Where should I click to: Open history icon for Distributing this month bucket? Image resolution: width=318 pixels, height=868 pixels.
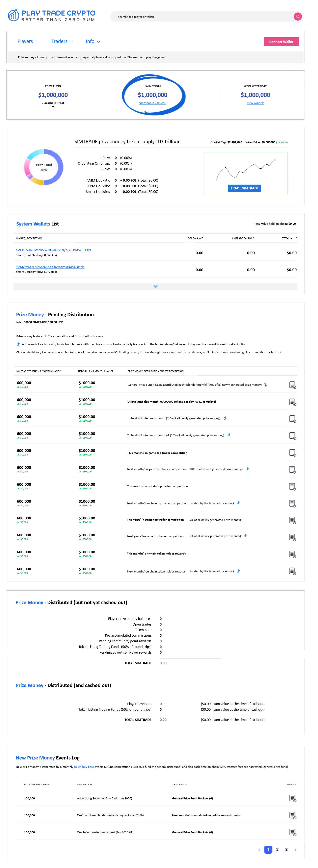292,402
